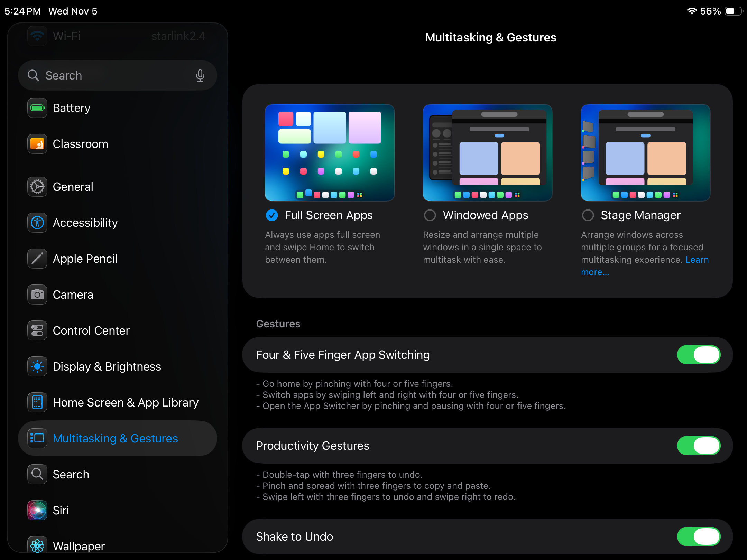Tap the Battery settings icon
This screenshot has height=560, width=747.
point(37,108)
